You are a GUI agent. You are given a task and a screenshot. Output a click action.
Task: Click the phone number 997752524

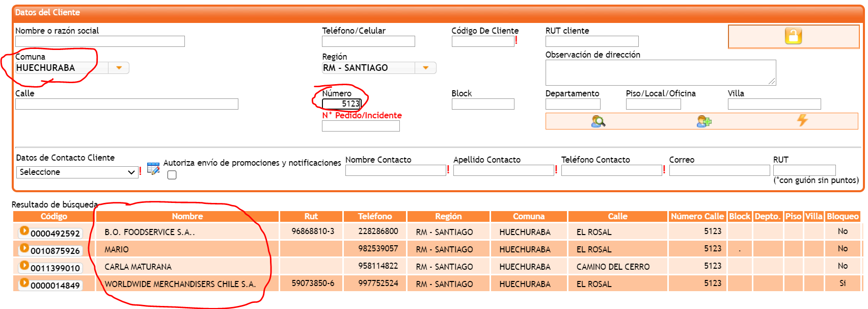tap(378, 283)
